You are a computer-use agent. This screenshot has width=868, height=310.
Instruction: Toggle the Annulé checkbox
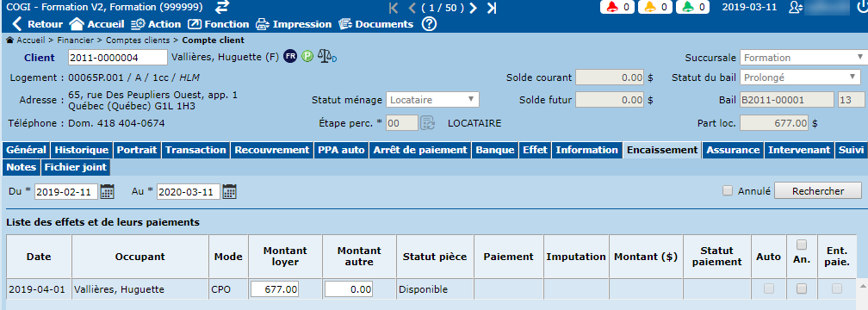[728, 191]
